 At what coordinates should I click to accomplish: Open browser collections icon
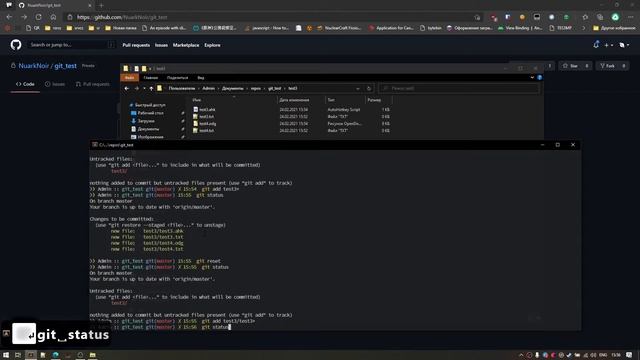[x=600, y=17]
